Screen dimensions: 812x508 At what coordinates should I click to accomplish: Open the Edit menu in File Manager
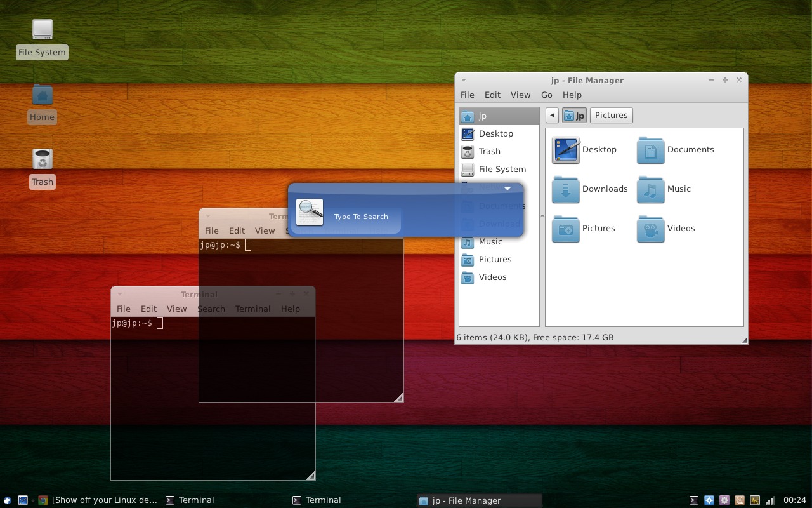(492, 95)
